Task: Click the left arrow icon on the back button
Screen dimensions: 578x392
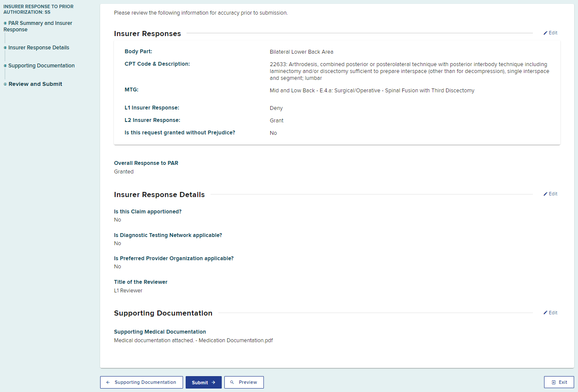Action: pyautogui.click(x=108, y=382)
